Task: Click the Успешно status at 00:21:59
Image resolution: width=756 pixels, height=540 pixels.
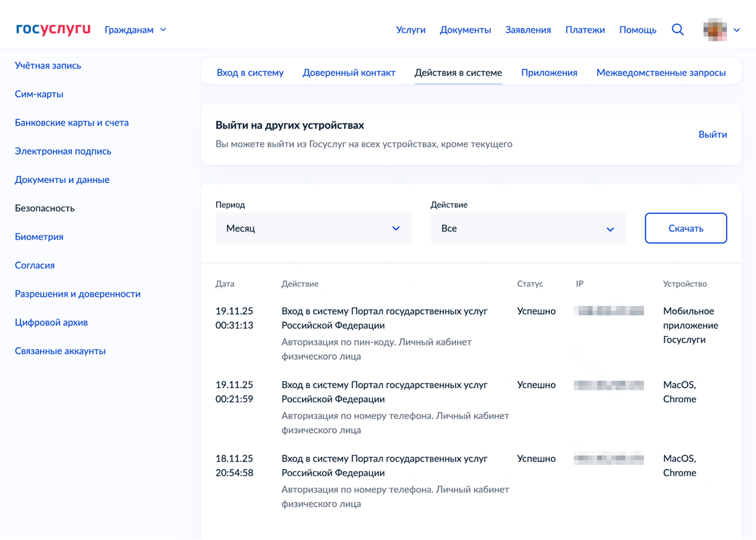Action: pos(536,385)
